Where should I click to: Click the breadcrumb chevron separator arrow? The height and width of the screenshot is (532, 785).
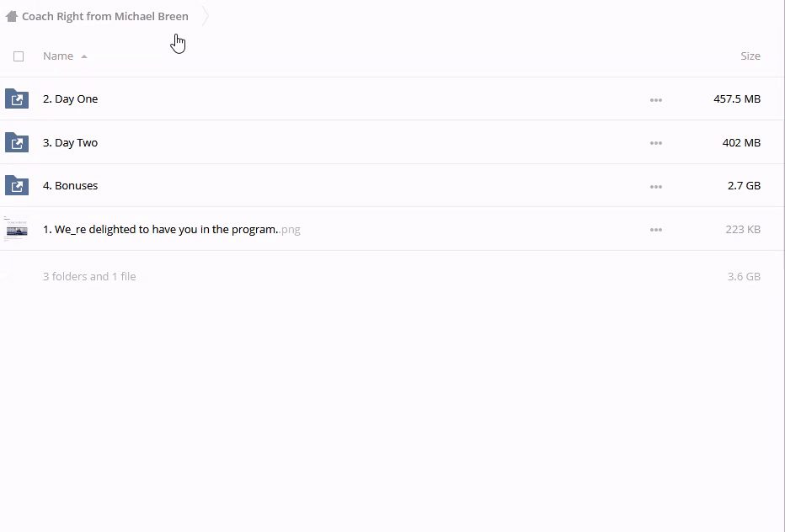click(205, 16)
